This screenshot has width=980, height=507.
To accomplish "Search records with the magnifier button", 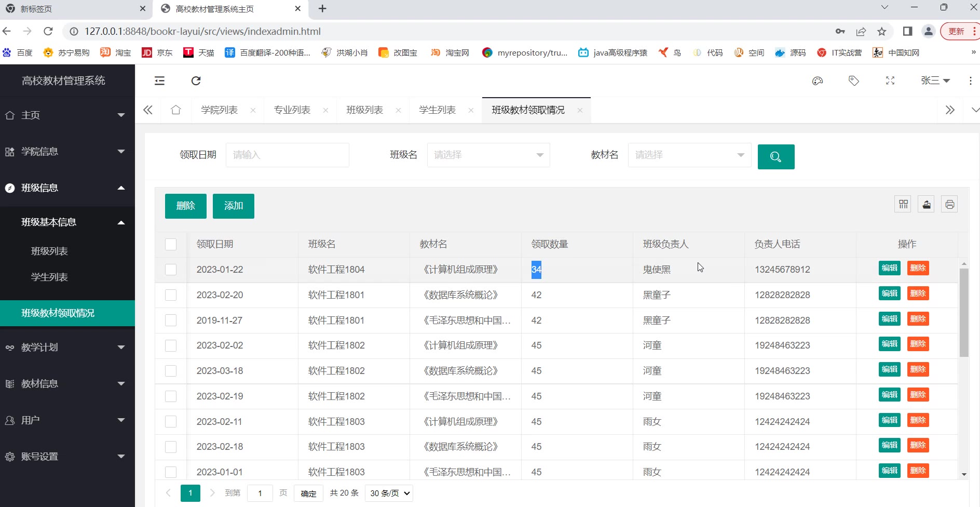I will click(x=776, y=157).
